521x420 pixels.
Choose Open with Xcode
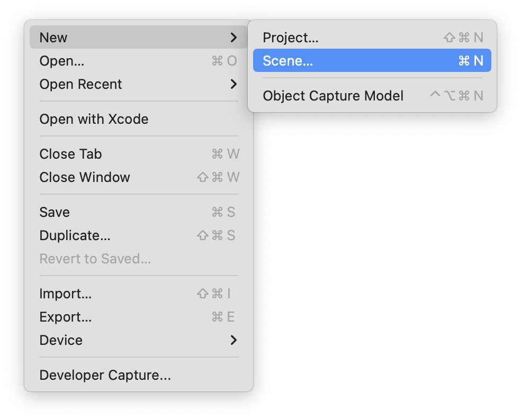click(x=94, y=119)
